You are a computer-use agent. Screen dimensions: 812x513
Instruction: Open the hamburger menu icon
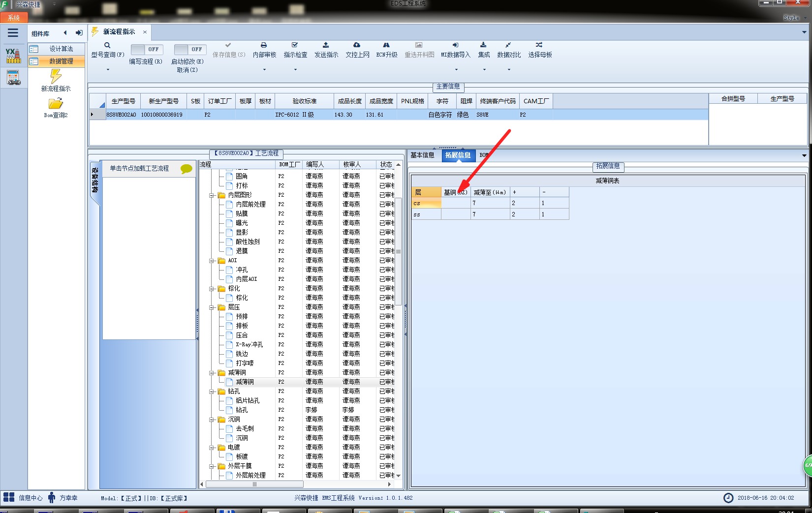point(13,33)
